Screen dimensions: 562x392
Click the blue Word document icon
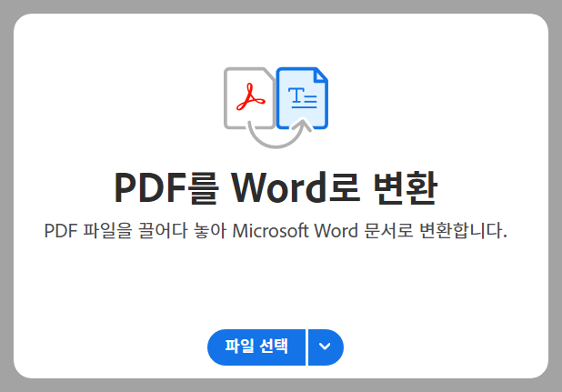302,98
